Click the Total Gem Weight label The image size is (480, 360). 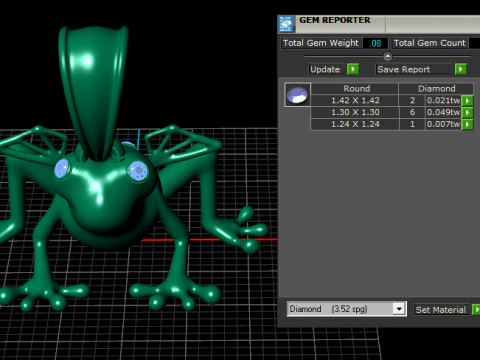point(321,43)
